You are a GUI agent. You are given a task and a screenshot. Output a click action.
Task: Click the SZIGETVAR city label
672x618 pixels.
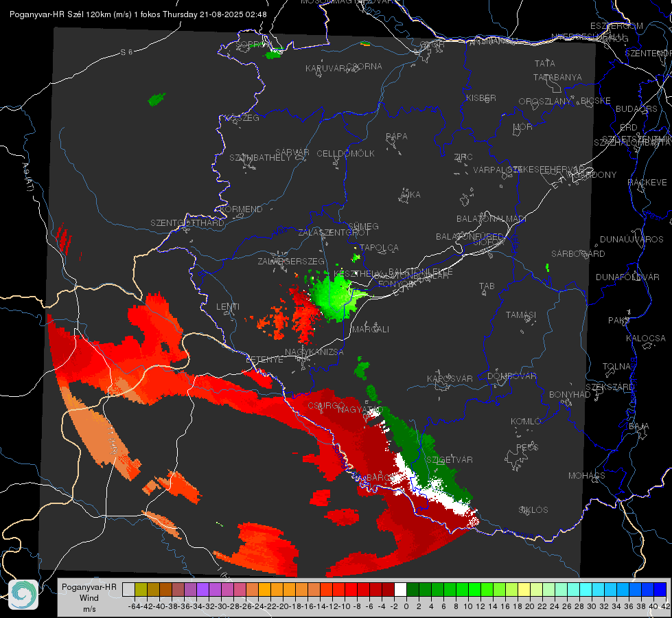point(450,460)
